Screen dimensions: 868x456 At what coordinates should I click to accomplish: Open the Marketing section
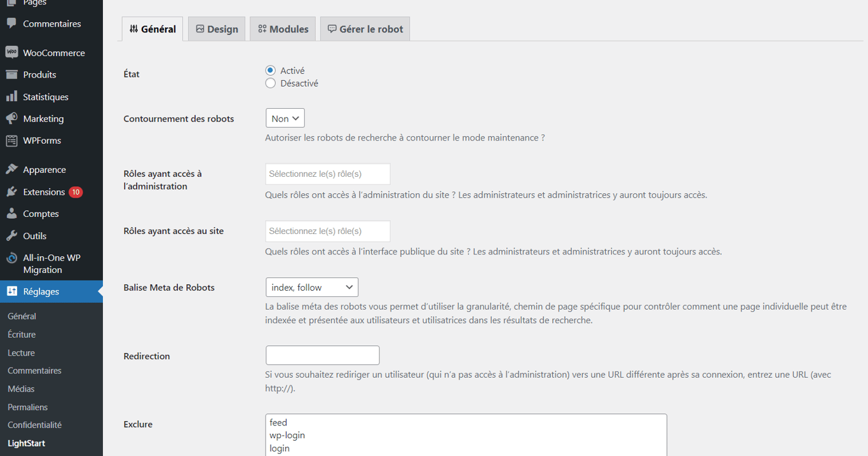point(43,118)
